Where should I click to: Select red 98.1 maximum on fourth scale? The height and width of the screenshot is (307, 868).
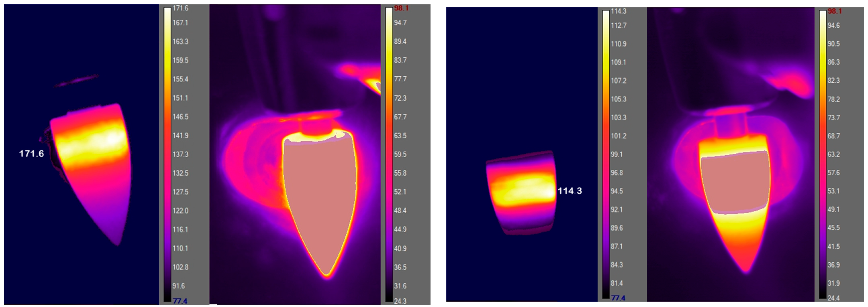[834, 11]
